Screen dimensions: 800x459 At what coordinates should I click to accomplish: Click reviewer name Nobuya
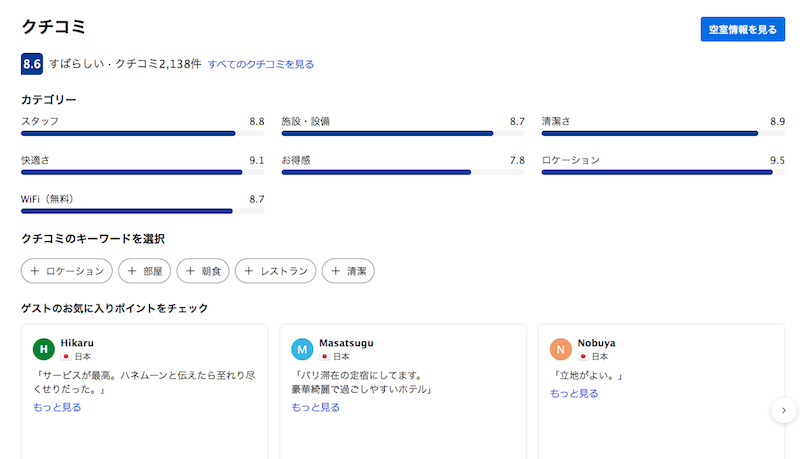596,343
